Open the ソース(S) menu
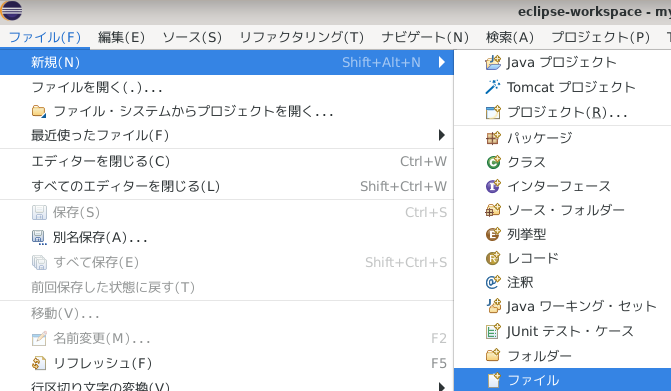 [x=192, y=37]
